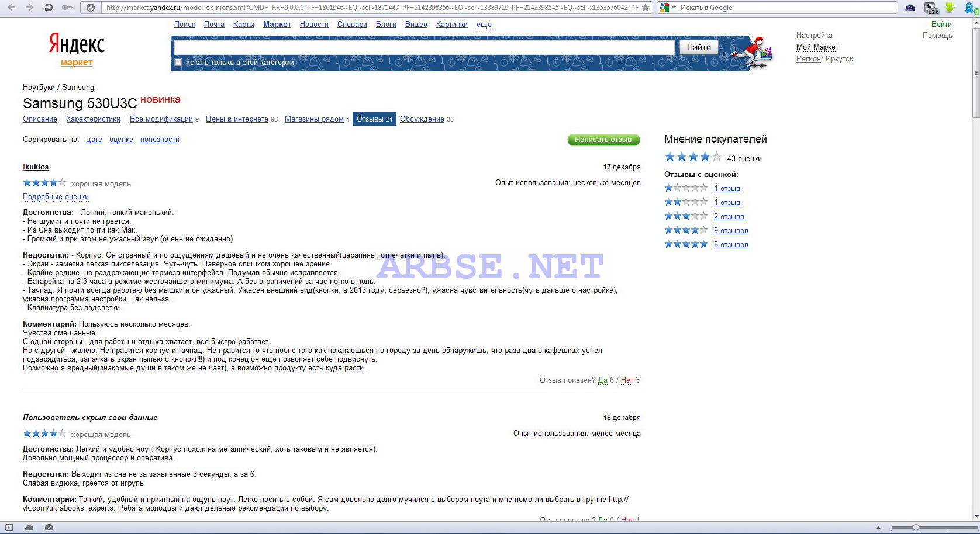Image resolution: width=980 pixels, height=534 pixels.
Task: Open Карты in top navigation
Action: click(x=243, y=25)
